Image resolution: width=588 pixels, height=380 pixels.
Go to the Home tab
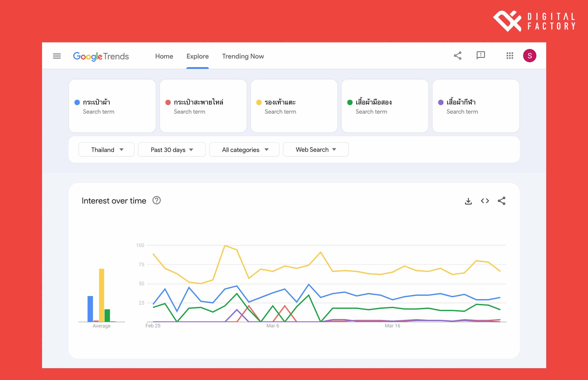(164, 56)
